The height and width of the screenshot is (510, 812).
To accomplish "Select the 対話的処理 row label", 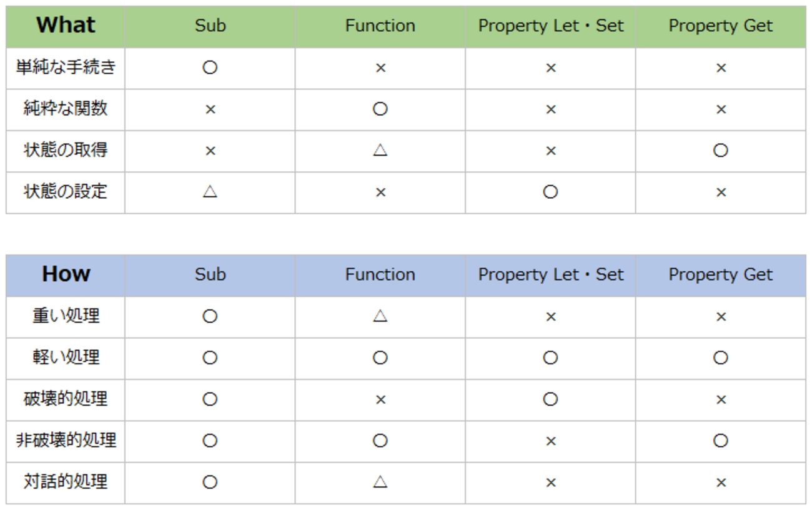I will (x=66, y=482).
